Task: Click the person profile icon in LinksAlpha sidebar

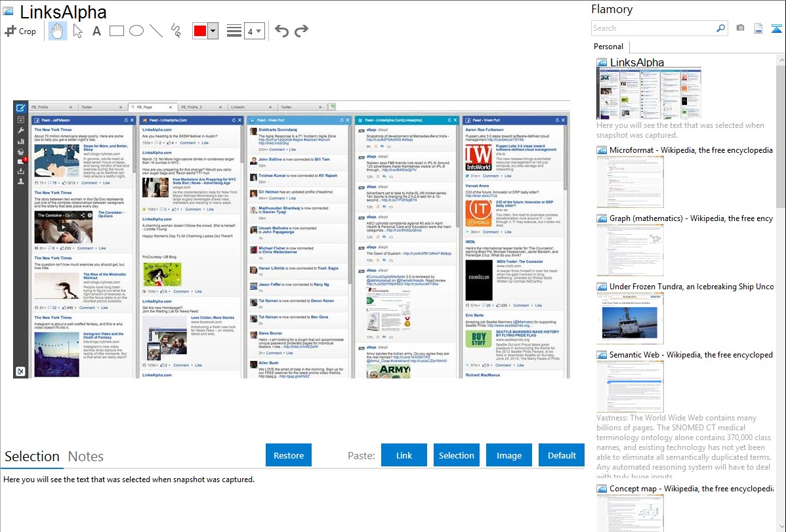Action: [20, 182]
